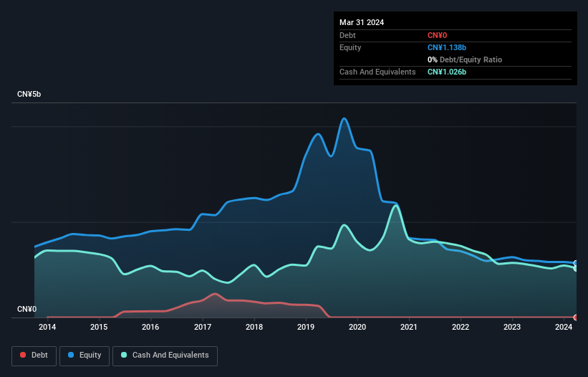Click the CN¥0 y-axis label

point(26,309)
